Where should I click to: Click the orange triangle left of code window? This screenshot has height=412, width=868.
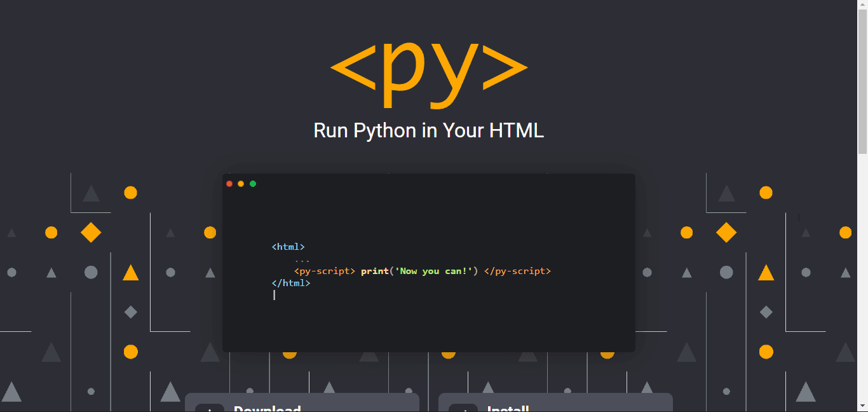(130, 273)
